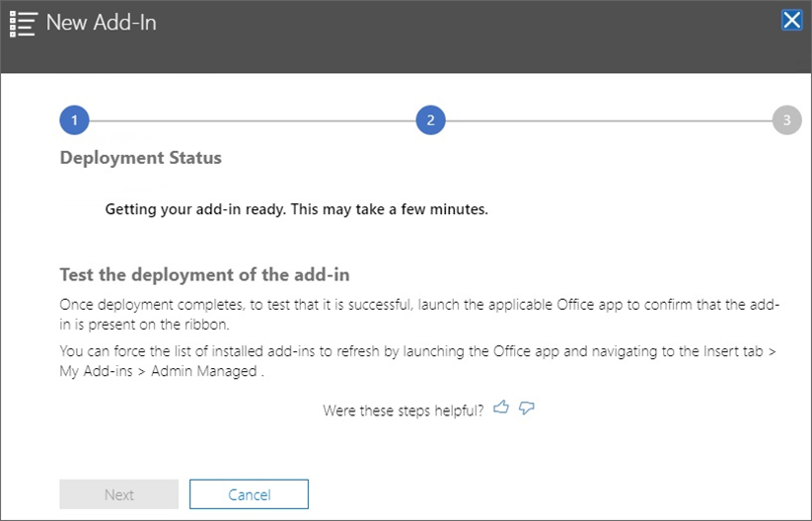Screen dimensions: 812x521
Task: Give thumbs down feedback for the steps
Action: click(x=526, y=408)
